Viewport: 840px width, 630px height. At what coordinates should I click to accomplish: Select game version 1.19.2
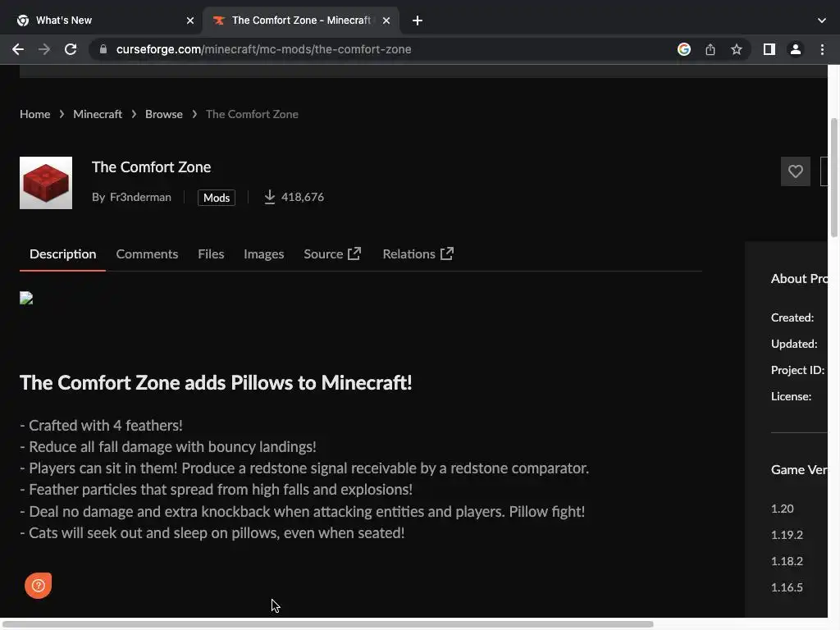pyautogui.click(x=787, y=535)
